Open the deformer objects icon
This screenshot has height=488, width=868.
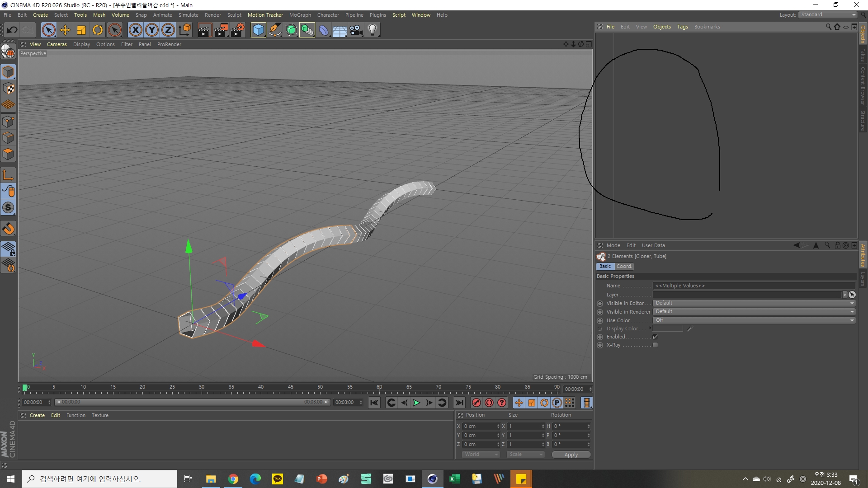[323, 30]
